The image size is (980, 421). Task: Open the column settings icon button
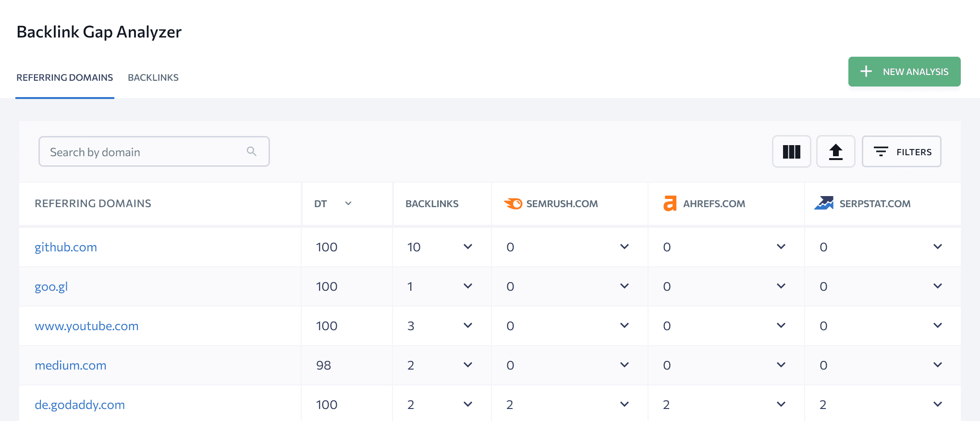click(x=791, y=152)
